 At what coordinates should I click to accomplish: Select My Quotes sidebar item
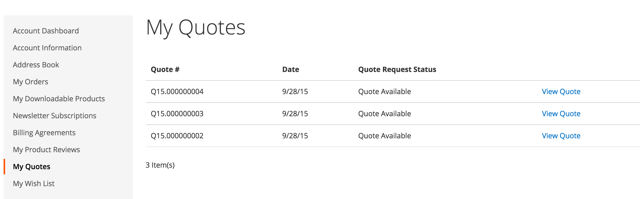32,167
